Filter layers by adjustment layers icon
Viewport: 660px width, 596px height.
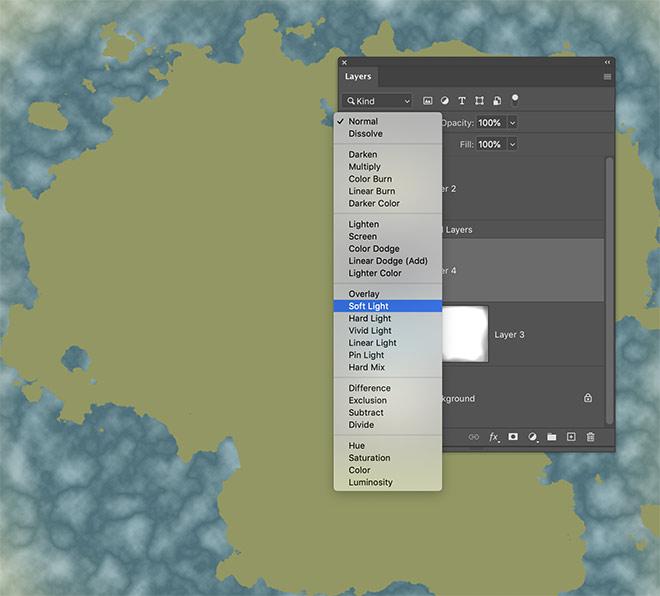[445, 101]
